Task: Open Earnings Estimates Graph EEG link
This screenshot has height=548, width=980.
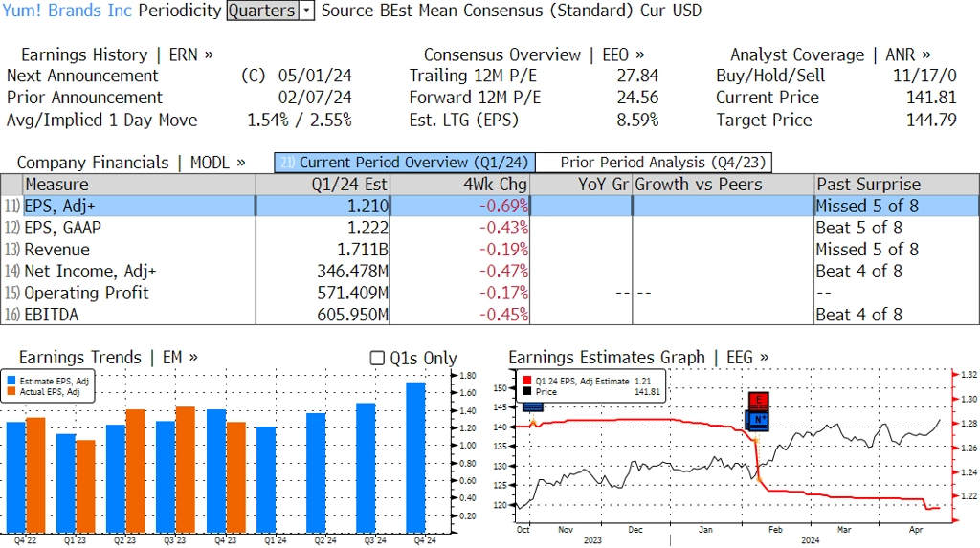Action: 638,358
